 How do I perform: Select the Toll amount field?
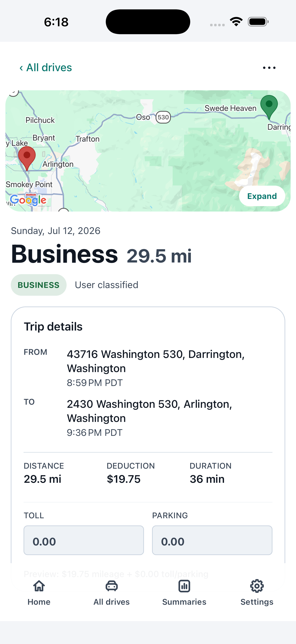pos(84,540)
